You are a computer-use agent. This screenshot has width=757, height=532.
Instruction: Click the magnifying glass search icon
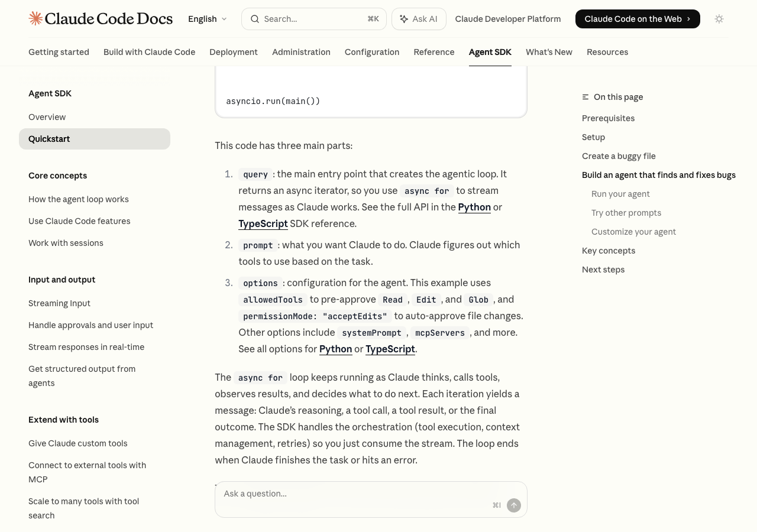pos(255,19)
